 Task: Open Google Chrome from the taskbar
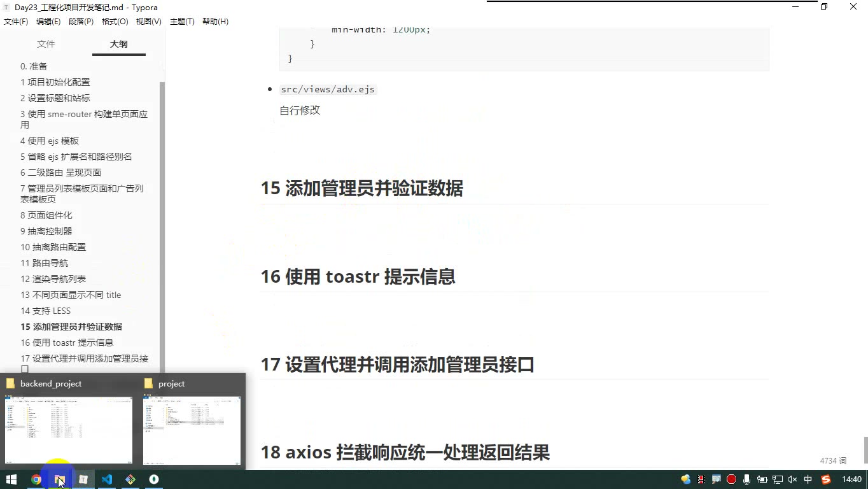click(36, 479)
